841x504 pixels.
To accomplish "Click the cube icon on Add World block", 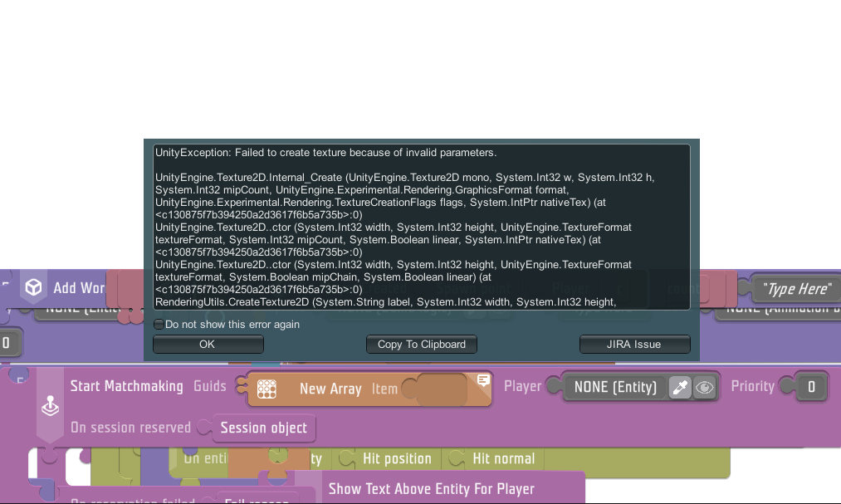I will click(x=33, y=287).
